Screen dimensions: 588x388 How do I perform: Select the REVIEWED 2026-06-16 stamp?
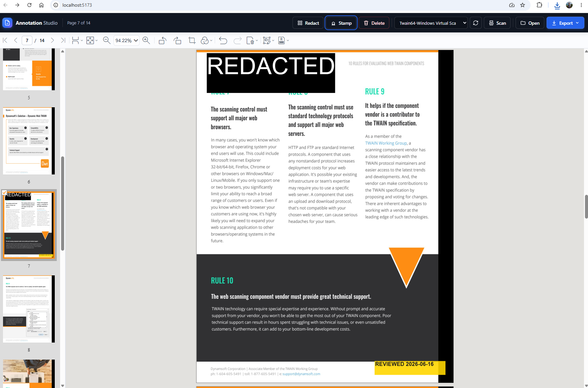point(410,368)
